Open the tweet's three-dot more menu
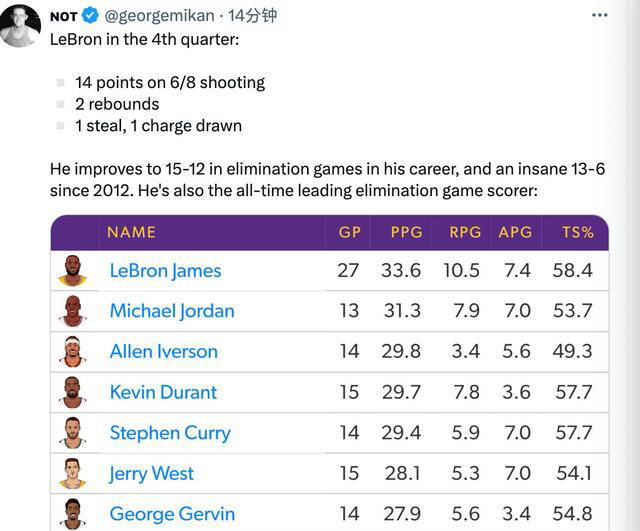Screen dimensions: 640x531 click(599, 16)
